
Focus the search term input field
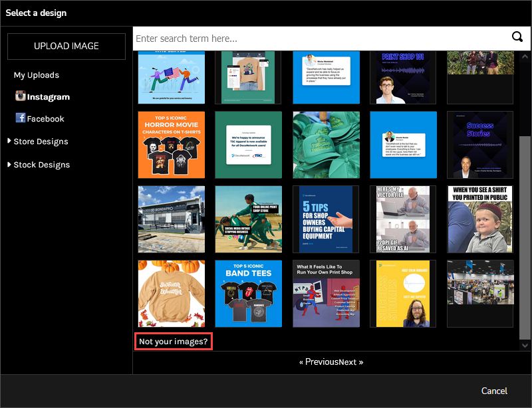point(323,39)
